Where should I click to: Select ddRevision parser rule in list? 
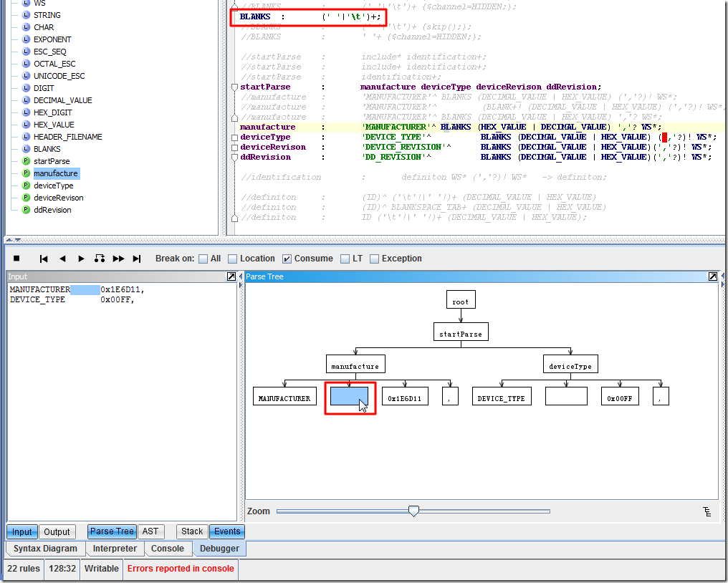52,210
